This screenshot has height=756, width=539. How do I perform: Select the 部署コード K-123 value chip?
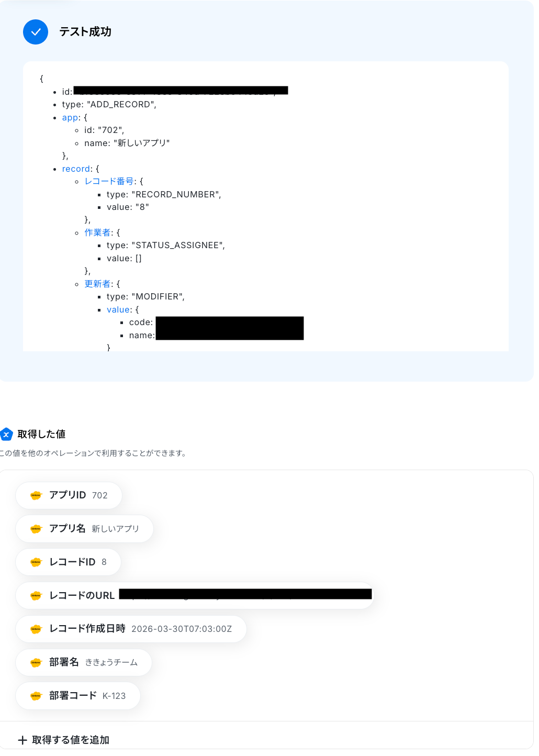78,696
